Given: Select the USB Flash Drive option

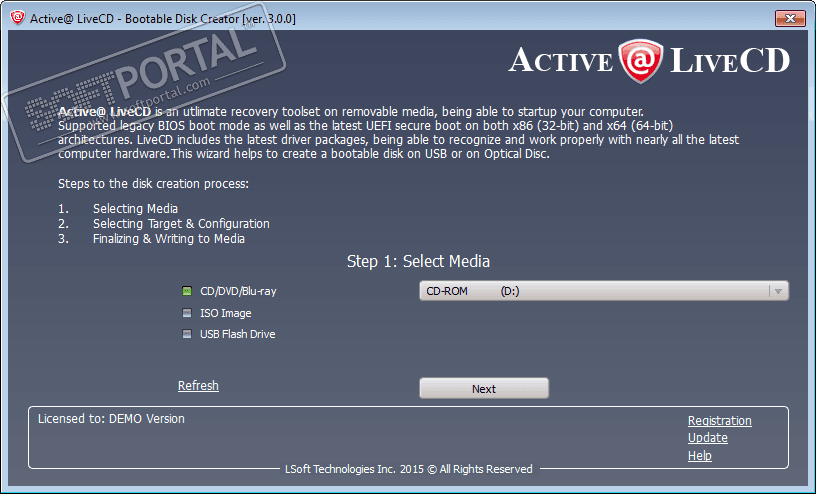Looking at the screenshot, I should pos(229,334).
